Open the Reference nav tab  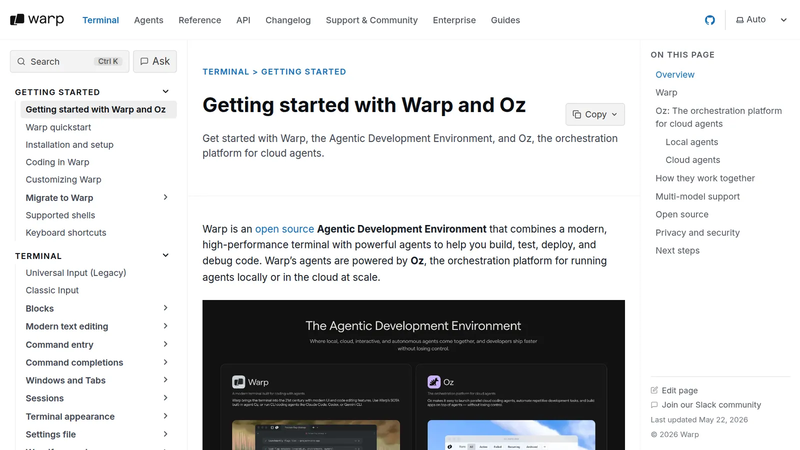(199, 20)
